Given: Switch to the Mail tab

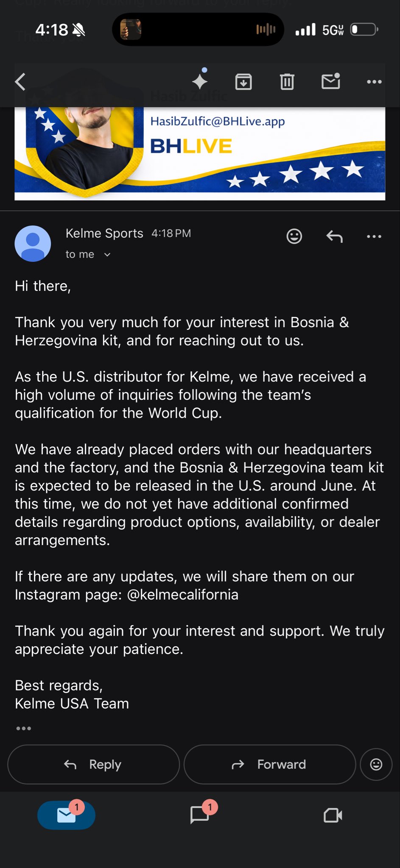Looking at the screenshot, I should (66, 815).
